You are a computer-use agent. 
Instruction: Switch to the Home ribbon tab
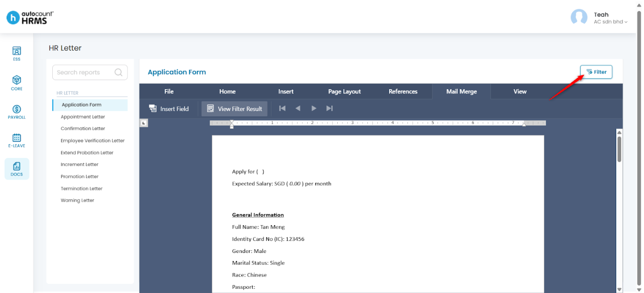coord(227,91)
